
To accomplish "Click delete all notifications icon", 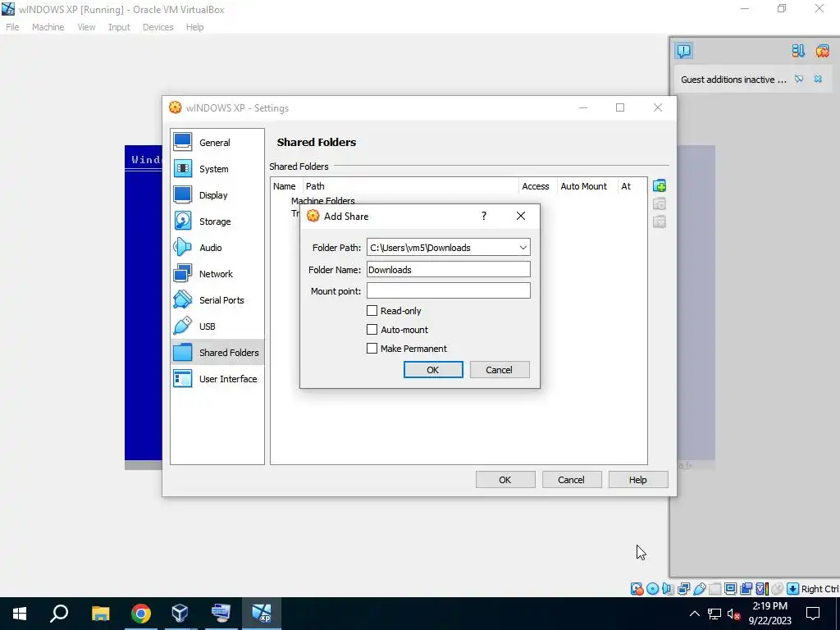I will point(822,51).
